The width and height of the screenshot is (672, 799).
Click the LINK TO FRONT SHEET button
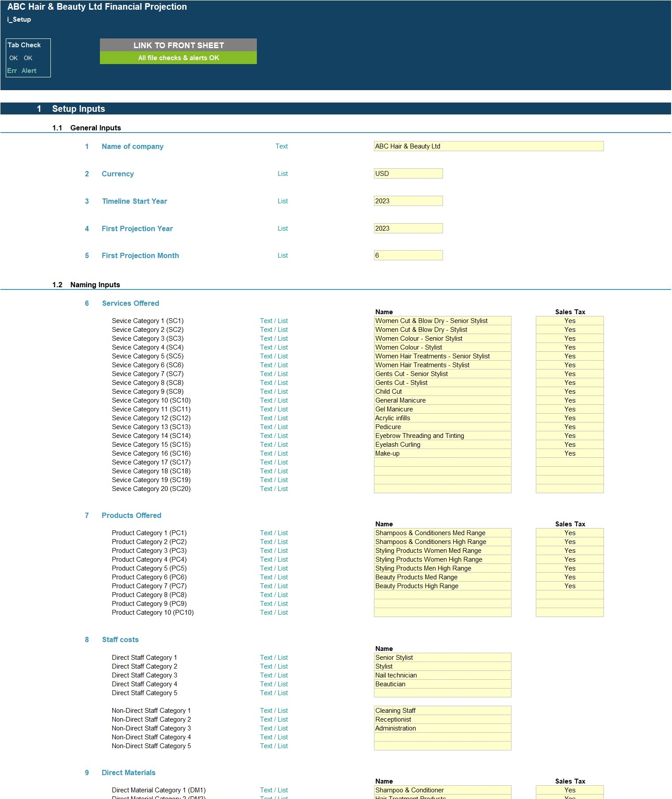pyautogui.click(x=178, y=45)
